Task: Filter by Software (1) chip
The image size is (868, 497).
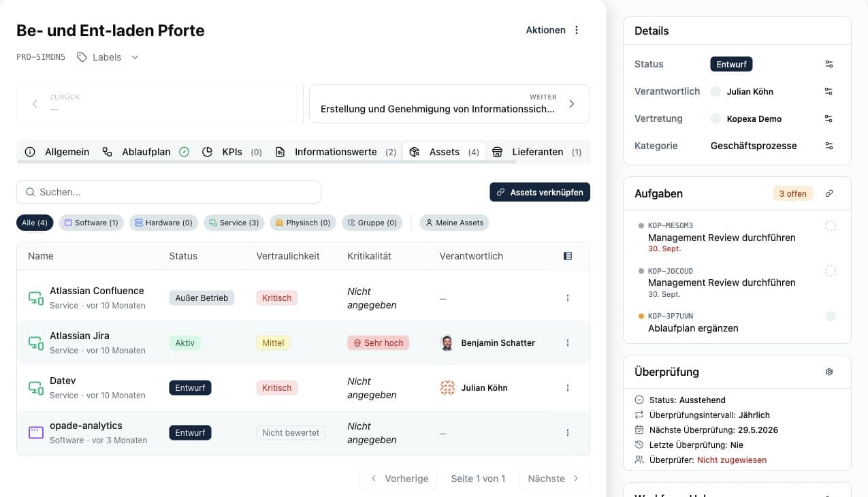Action: [91, 223]
